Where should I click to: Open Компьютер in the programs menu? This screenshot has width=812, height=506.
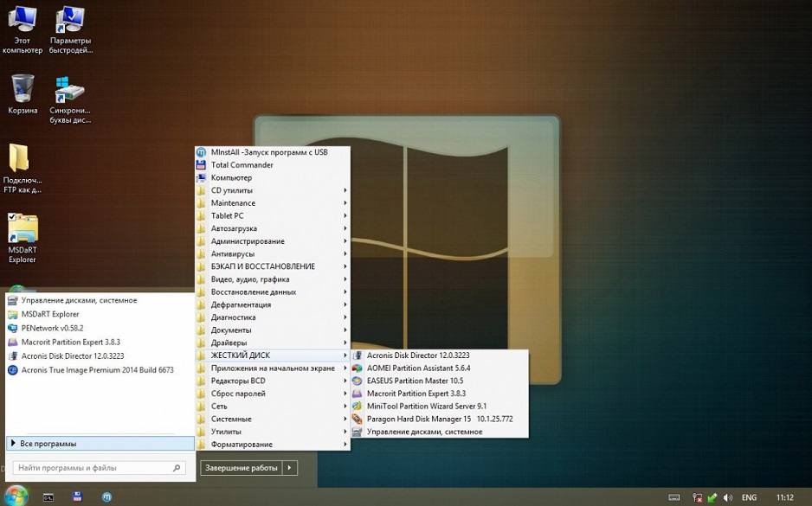coord(273,177)
